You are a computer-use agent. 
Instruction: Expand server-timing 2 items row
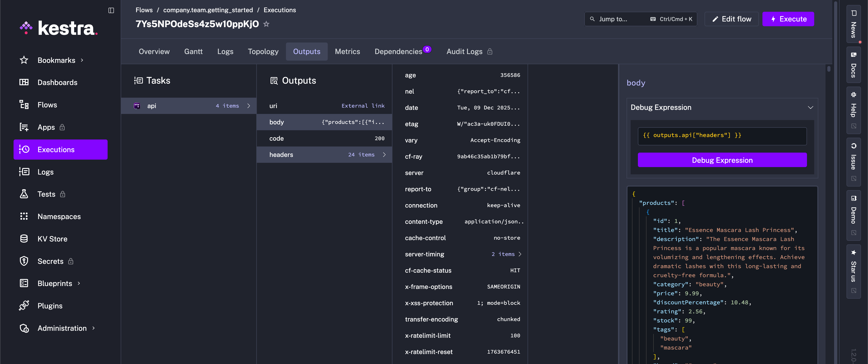click(x=506, y=254)
